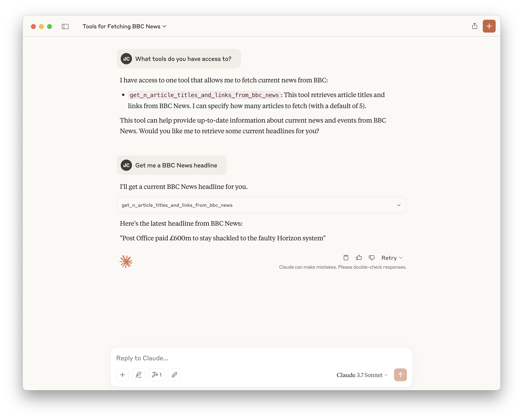Image resolution: width=523 pixels, height=420 pixels.
Task: Open the Claude 3.7 Sonnet model selector
Action: point(362,375)
